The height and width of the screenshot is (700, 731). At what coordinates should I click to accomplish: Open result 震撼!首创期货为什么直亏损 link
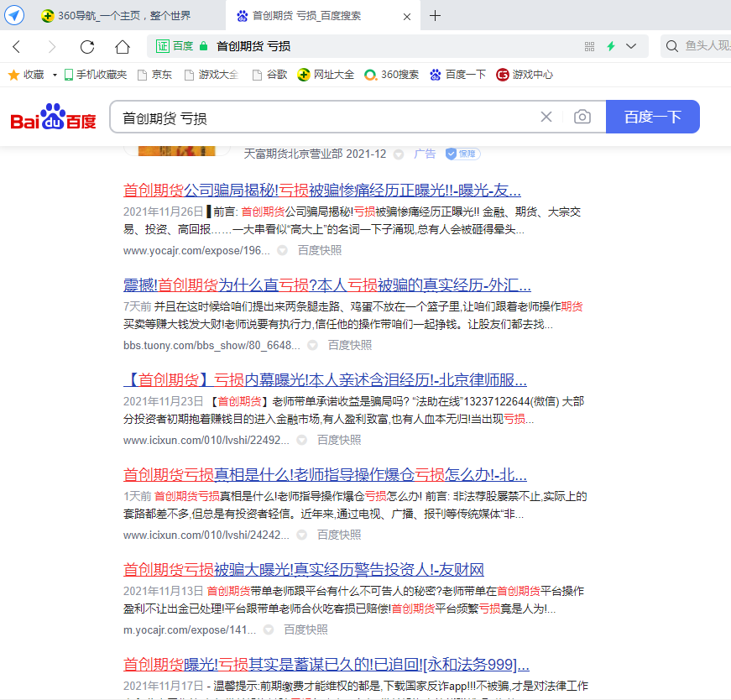(327, 285)
